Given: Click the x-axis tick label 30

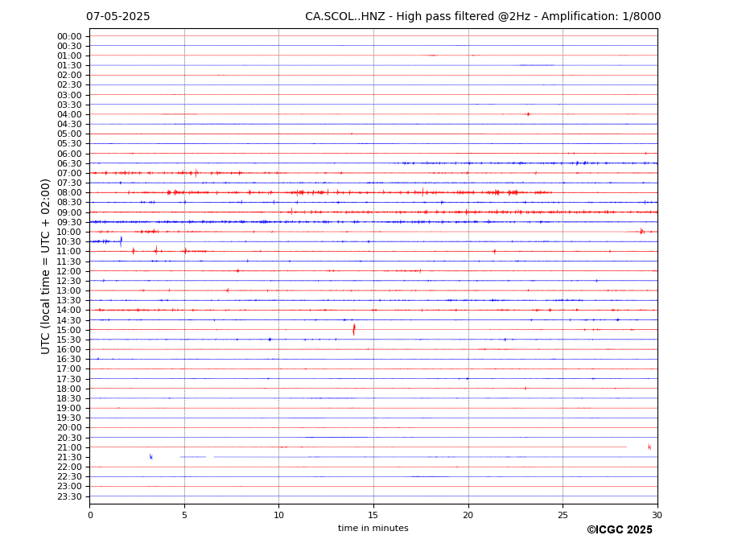Looking at the screenshot, I should coord(657,515).
